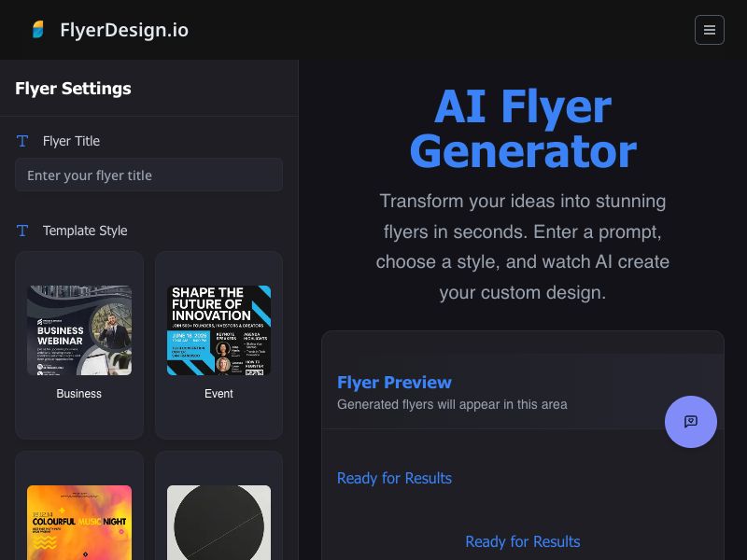Choose the black circle minimalist template

coord(218,506)
